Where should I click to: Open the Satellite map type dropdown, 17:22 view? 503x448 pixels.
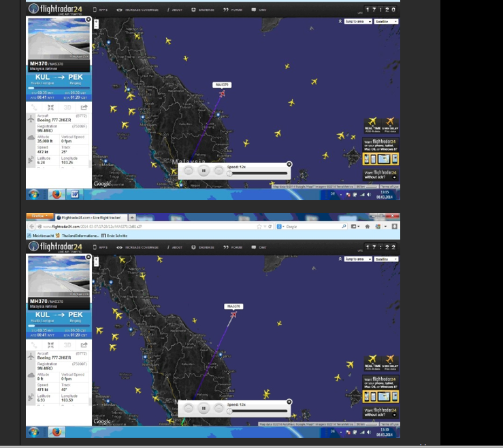386,259
